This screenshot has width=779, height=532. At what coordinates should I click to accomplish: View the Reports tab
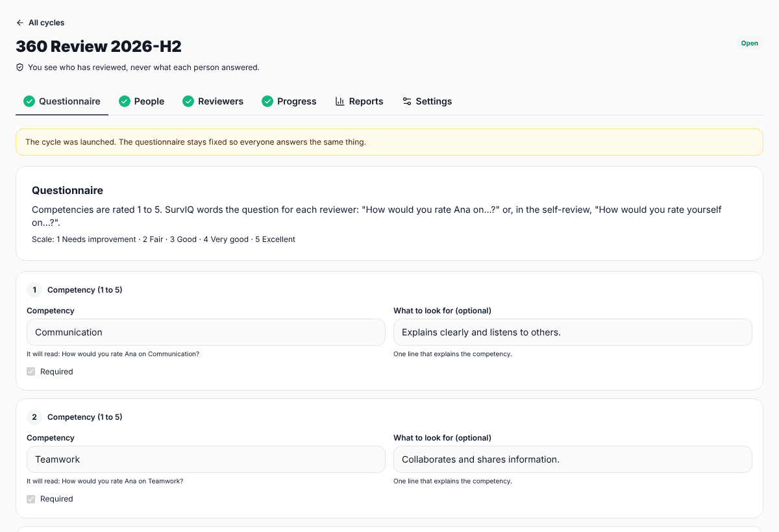point(359,101)
